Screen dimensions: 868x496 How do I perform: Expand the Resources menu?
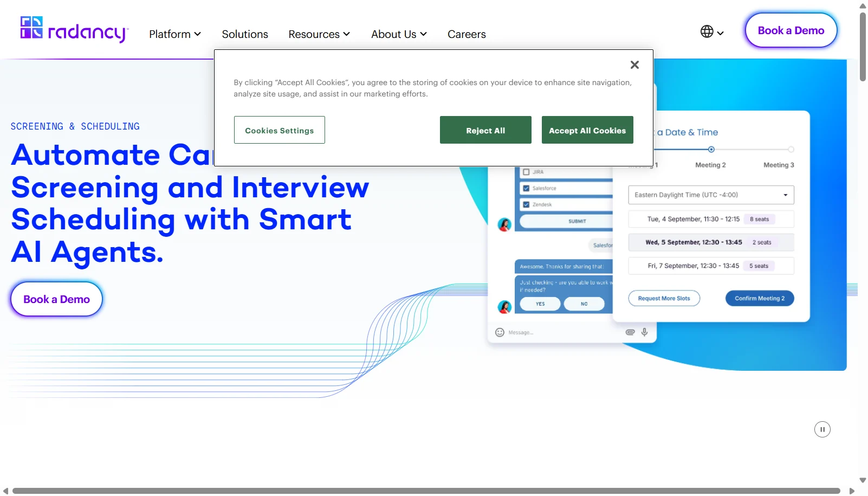click(x=319, y=34)
